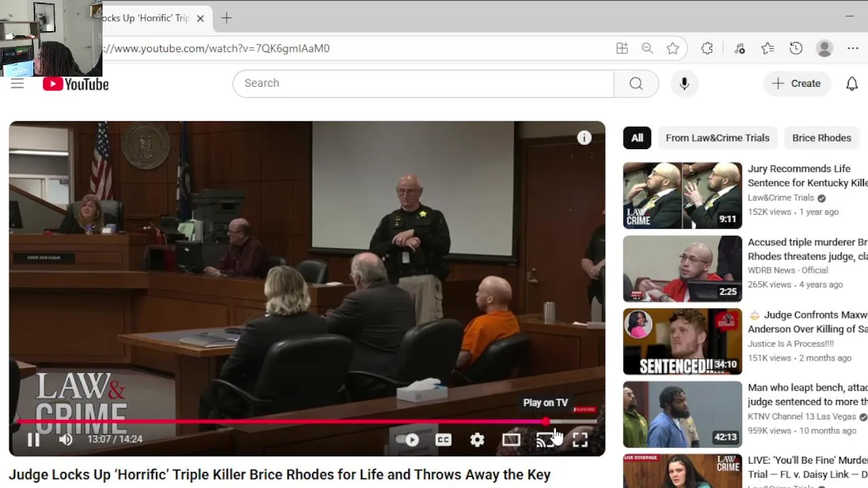Open the Edge favorites list icon
868x488 pixels.
[x=768, y=48]
